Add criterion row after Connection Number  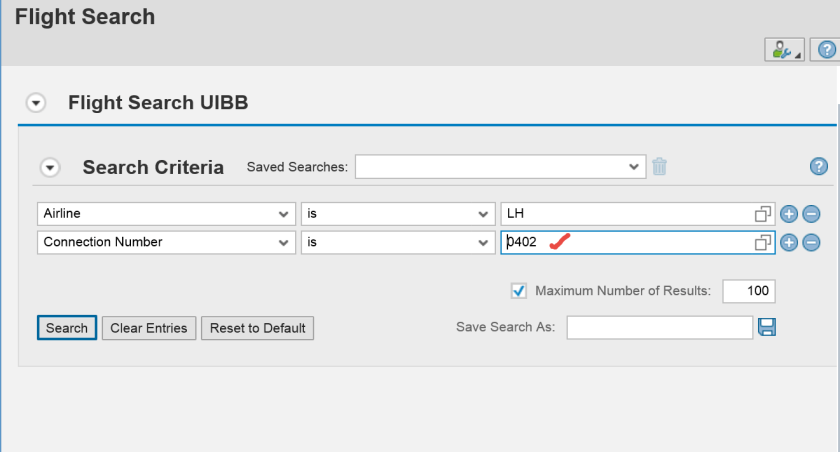tap(789, 242)
